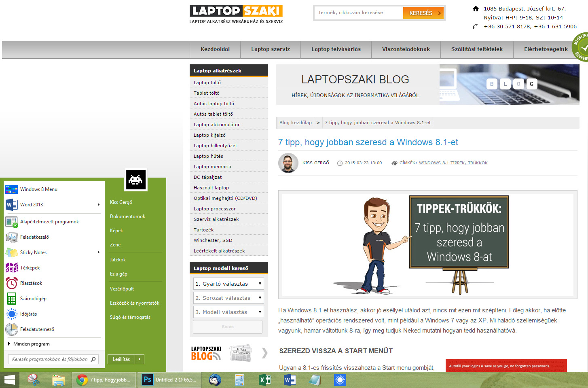Open Windows 8 Menu tile entry
This screenshot has width=588, height=388.
tap(38, 189)
